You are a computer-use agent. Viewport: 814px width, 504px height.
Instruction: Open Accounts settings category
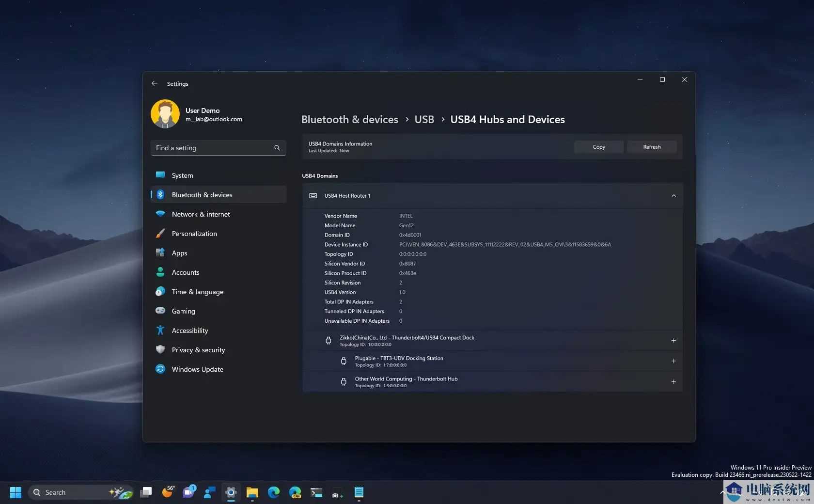[219, 272]
